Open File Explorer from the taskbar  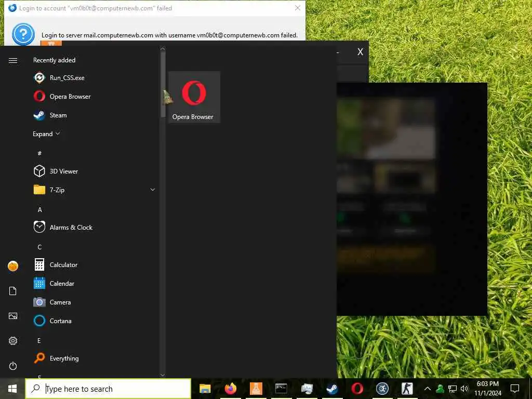[x=205, y=389]
